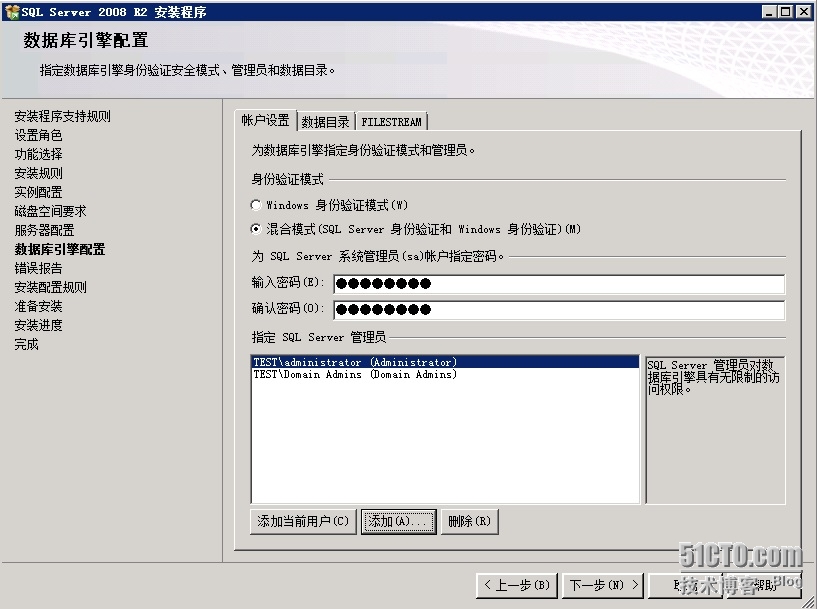817x609 pixels.
Task: Click 完成 step in sidebar
Action: pos(27,344)
